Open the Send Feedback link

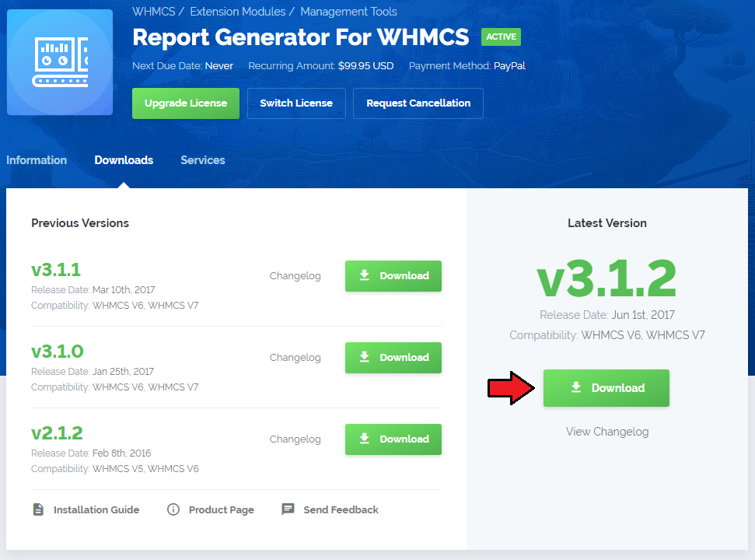pyautogui.click(x=341, y=510)
